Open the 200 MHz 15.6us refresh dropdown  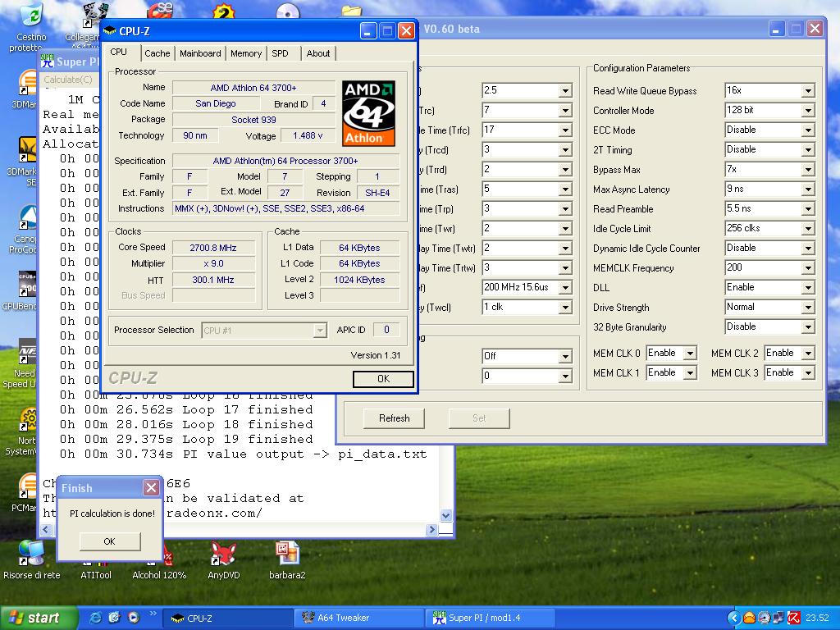coord(564,288)
